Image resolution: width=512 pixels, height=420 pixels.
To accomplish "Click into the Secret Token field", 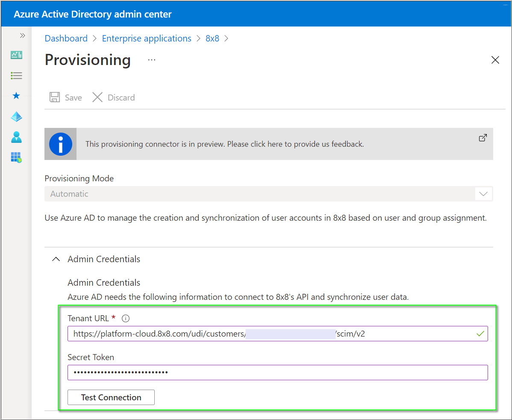I will click(x=277, y=373).
